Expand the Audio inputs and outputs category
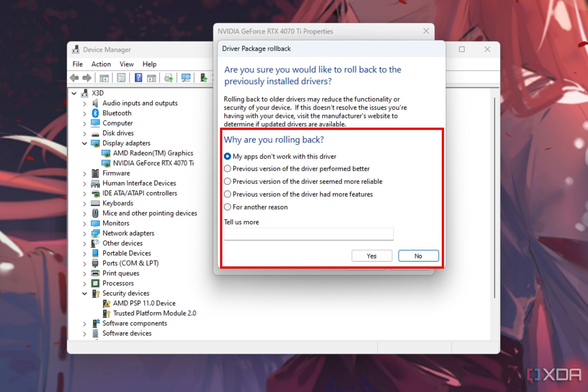 point(85,104)
